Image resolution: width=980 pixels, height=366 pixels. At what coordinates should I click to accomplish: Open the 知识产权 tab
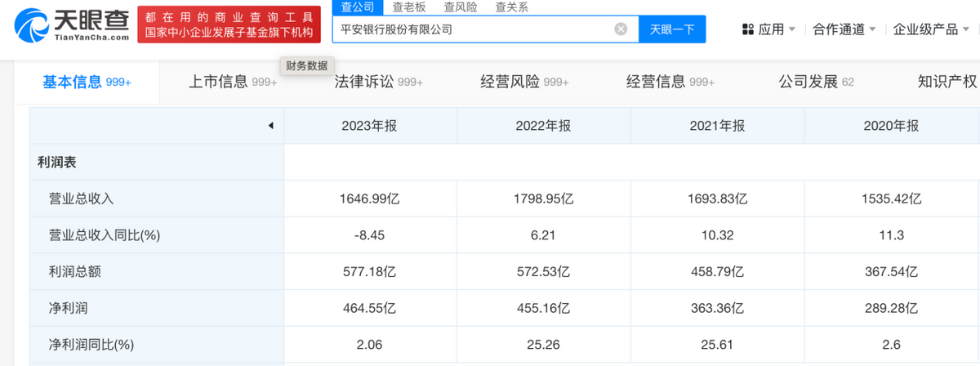(947, 82)
